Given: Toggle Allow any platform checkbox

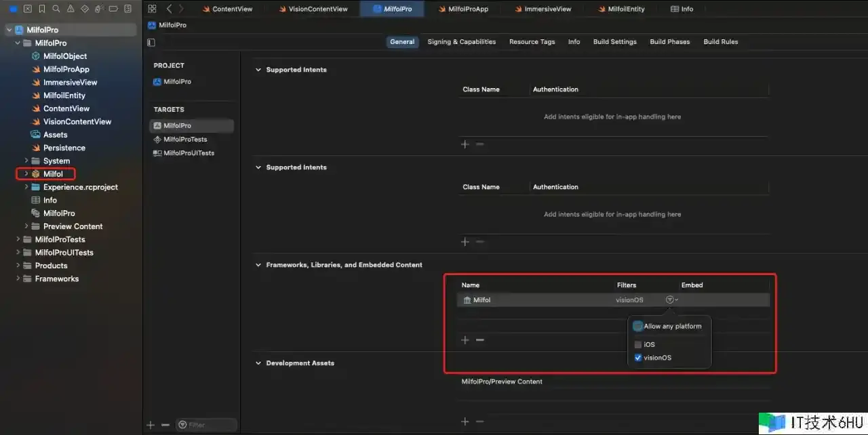Looking at the screenshot, I should [637, 326].
